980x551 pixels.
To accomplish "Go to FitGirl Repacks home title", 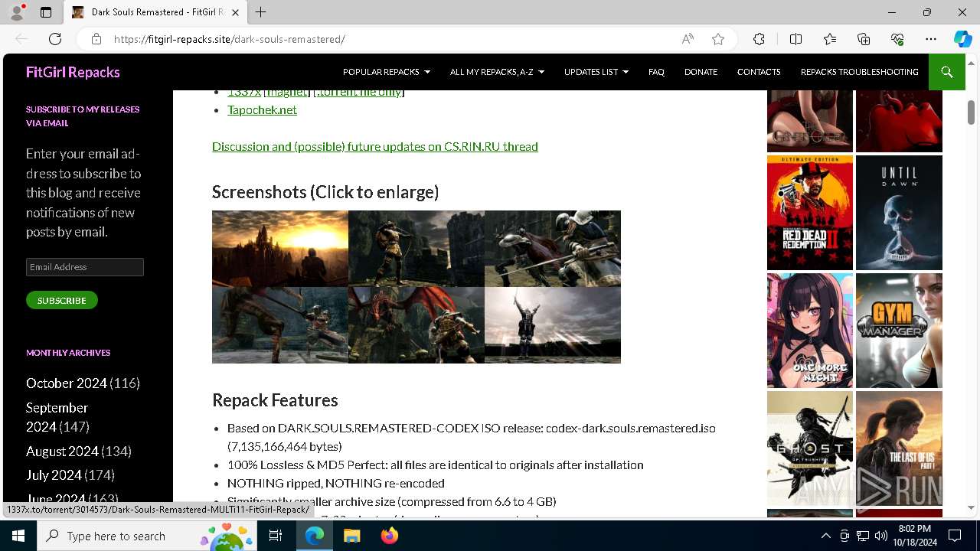I will coord(73,72).
